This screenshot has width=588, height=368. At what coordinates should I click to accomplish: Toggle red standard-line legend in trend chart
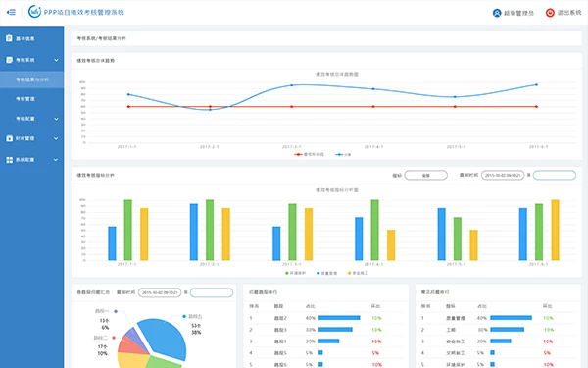(x=309, y=154)
